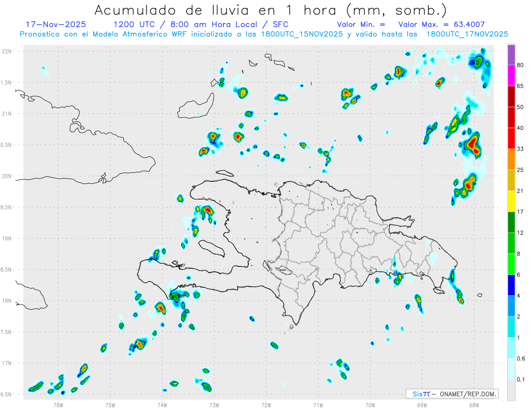Select the orange swatch between 25 and 33
532x411 pixels.
point(511,159)
